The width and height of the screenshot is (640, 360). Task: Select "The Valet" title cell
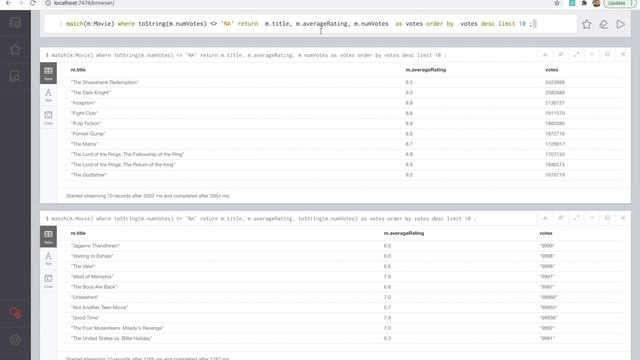[83, 266]
